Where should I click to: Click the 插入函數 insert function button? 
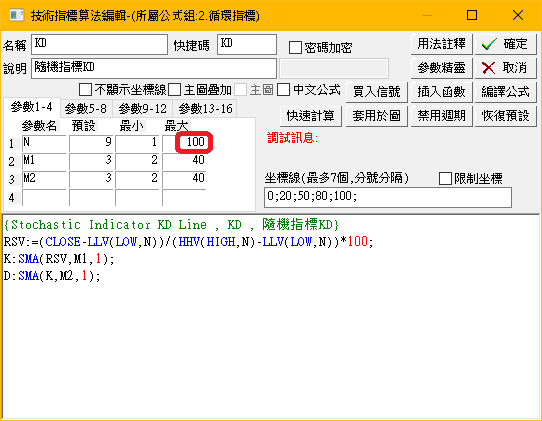point(441,92)
